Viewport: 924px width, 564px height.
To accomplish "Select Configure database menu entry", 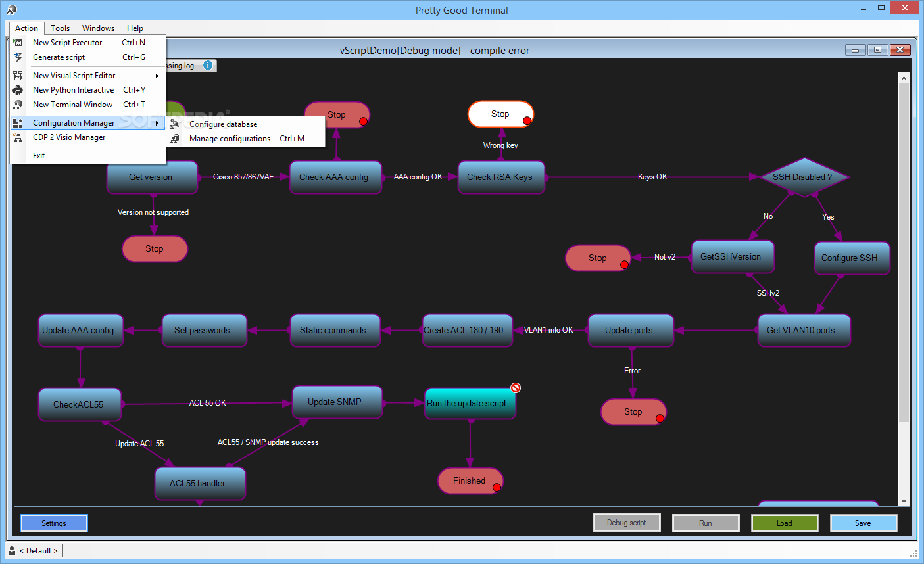I will pos(246,124).
